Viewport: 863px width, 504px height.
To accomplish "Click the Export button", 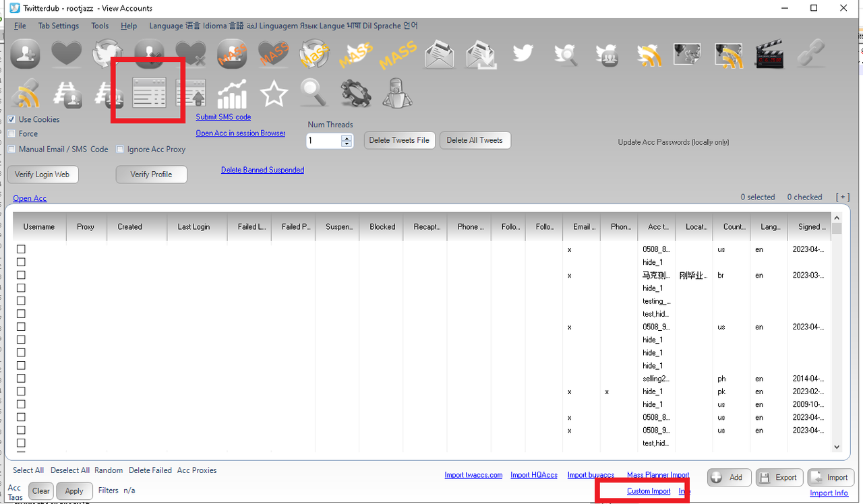I will [x=779, y=477].
